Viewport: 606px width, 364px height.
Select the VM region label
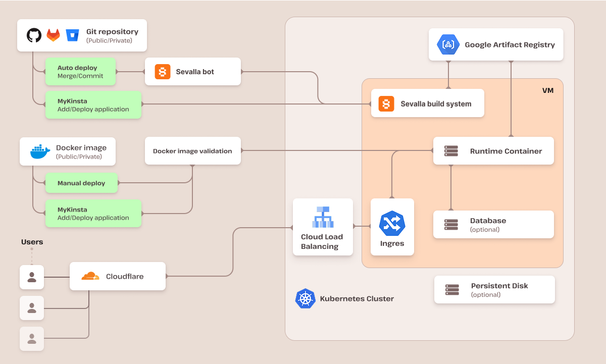547,90
